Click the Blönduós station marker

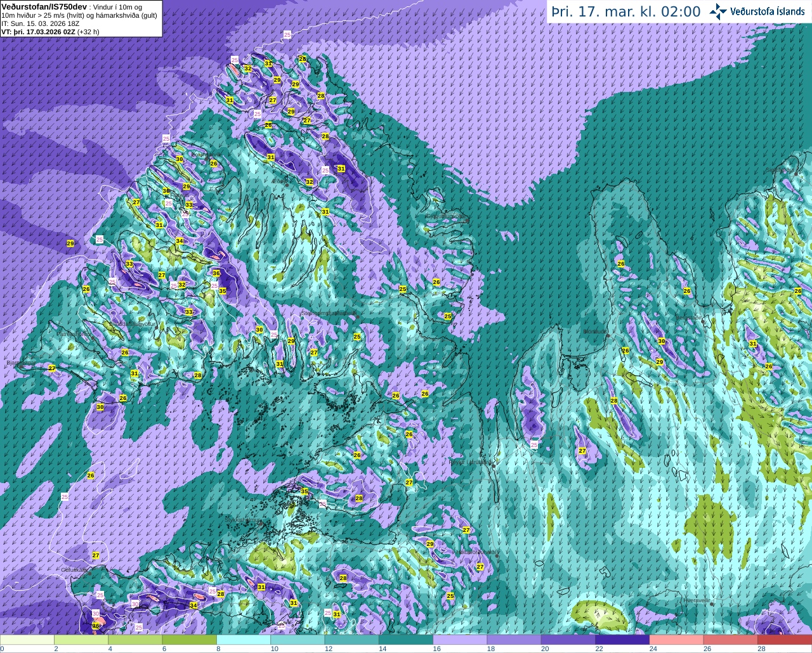607,335
